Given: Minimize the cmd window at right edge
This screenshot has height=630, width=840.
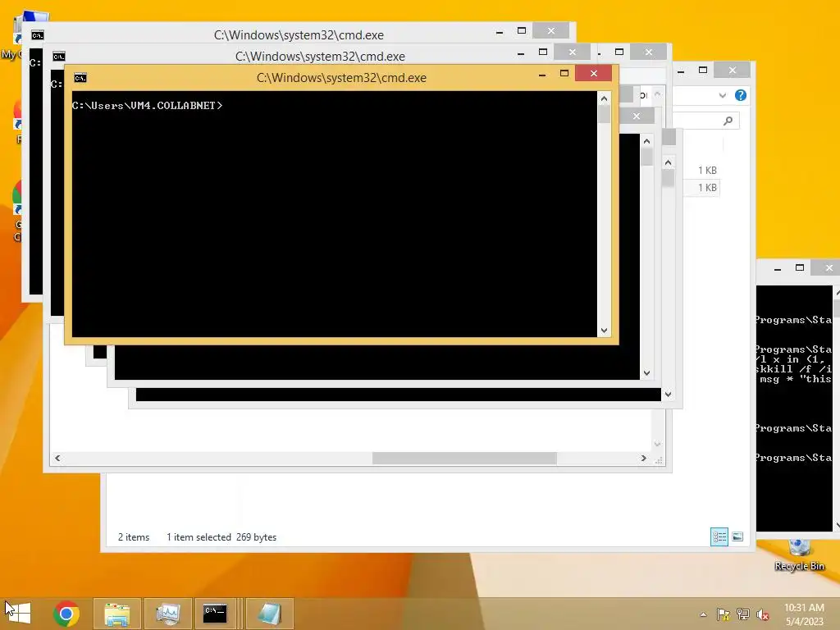Looking at the screenshot, I should pyautogui.click(x=778, y=268).
